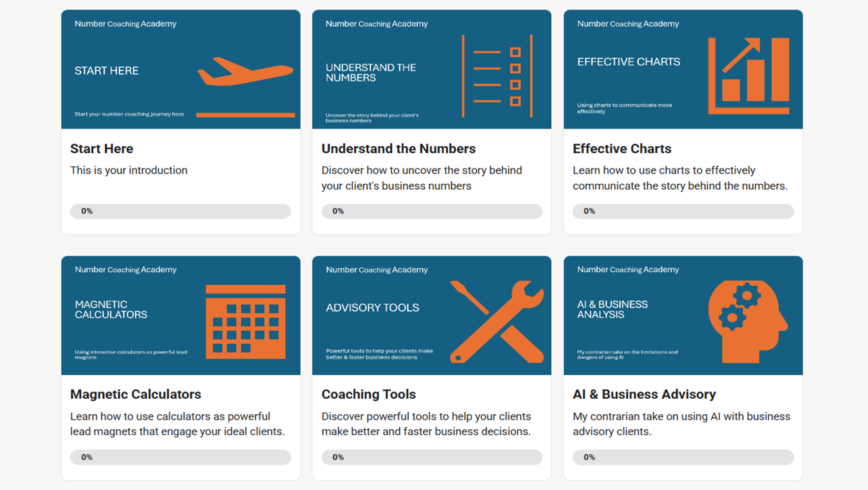Viewport: 868px width, 490px height.
Task: Click the airplane icon on Start Here banner
Action: pyautogui.click(x=245, y=71)
